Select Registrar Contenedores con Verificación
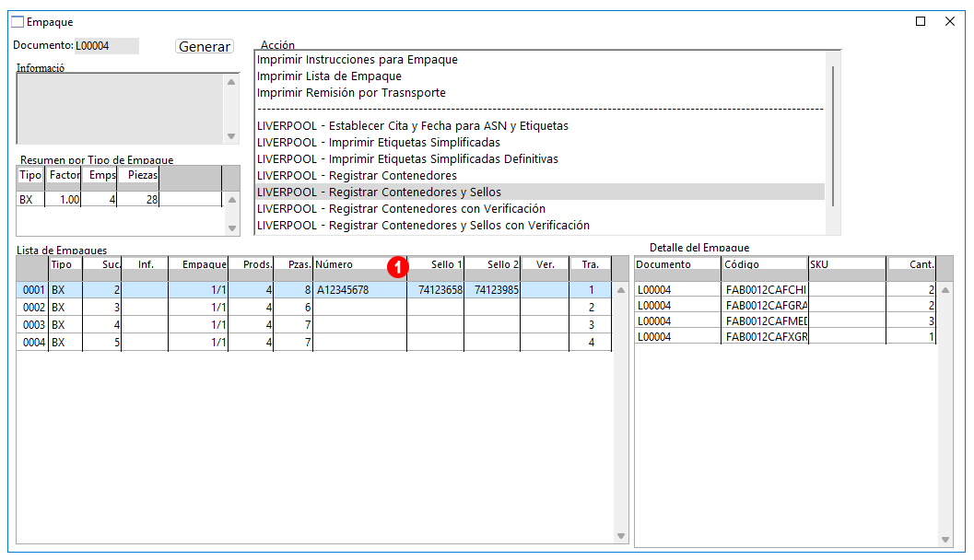The image size is (974, 560). tap(401, 209)
